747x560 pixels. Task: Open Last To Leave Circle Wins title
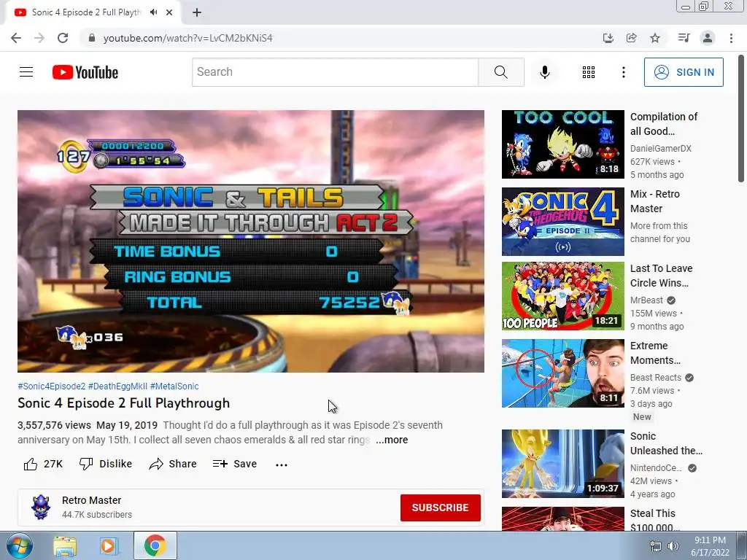point(661,276)
